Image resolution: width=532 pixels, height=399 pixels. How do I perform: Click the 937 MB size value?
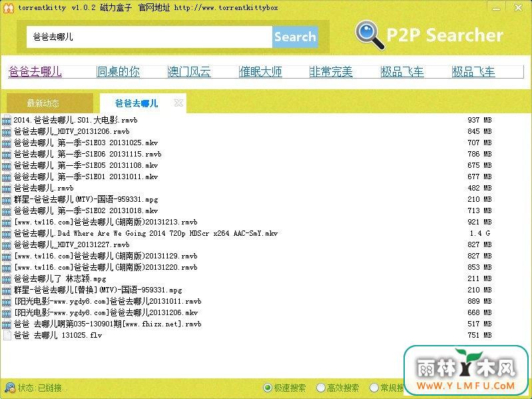[479, 120]
